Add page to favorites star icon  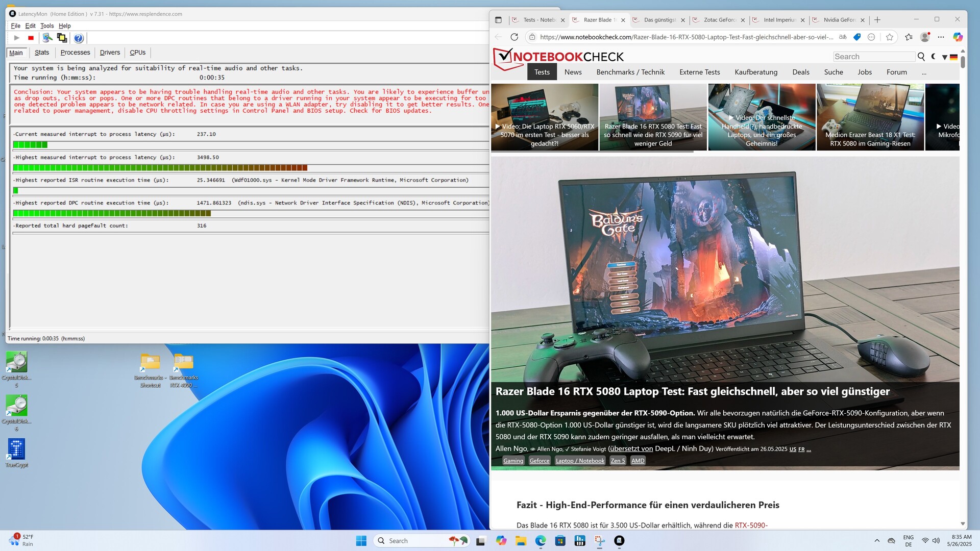click(x=890, y=37)
